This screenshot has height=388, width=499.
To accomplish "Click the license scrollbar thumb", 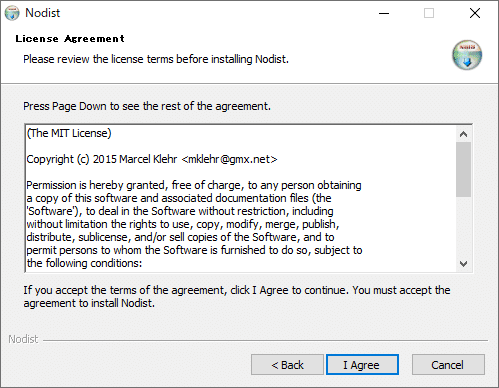I will click(x=463, y=169).
